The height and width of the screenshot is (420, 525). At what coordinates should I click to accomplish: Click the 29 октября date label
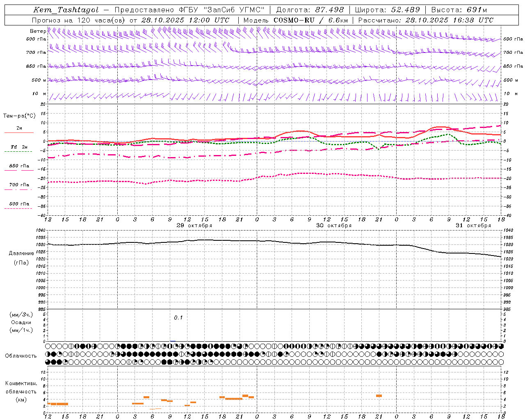[x=194, y=226]
